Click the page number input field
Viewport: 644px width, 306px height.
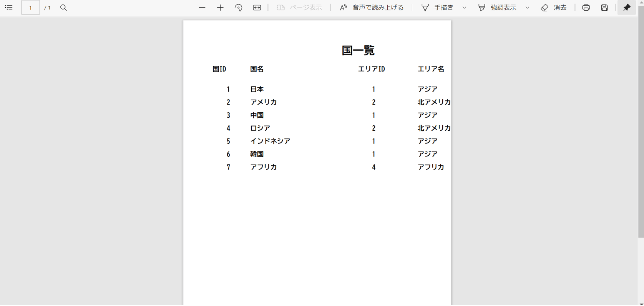(x=30, y=8)
